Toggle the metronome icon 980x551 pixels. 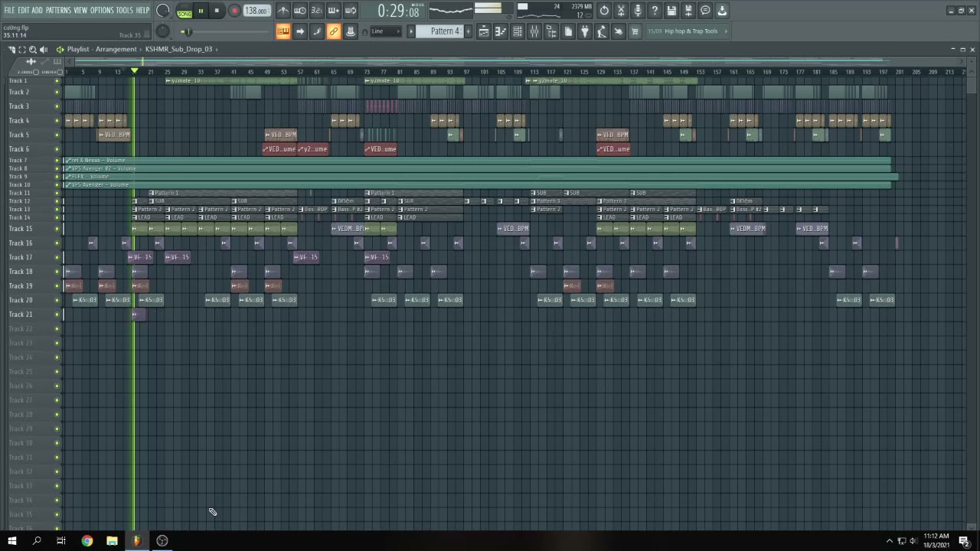click(x=283, y=11)
